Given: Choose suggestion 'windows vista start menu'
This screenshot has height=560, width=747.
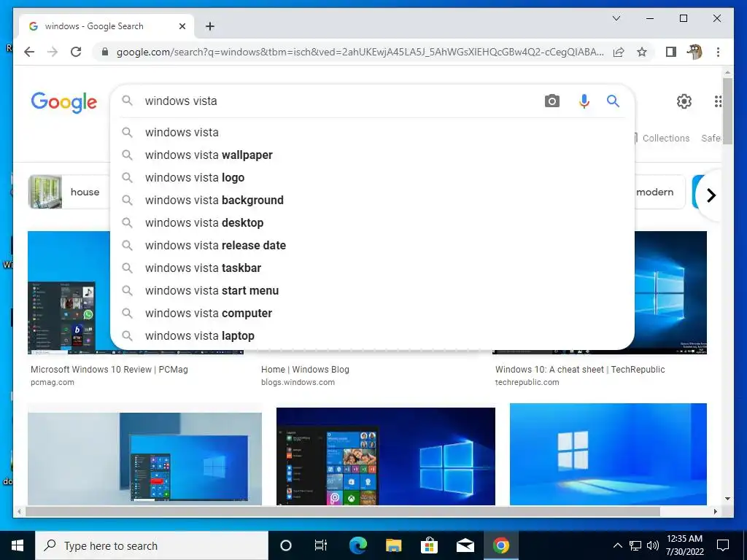Looking at the screenshot, I should (x=372, y=290).
